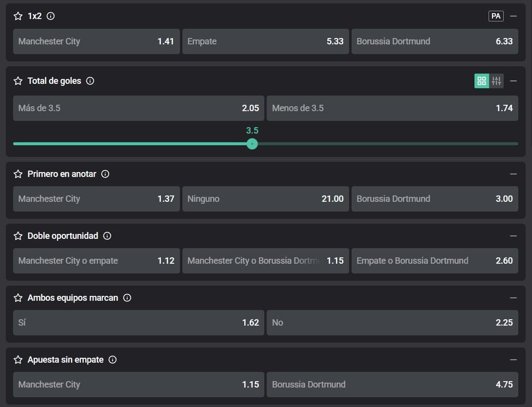
Task: Switch to grid view in Total de goles
Action: [x=482, y=81]
